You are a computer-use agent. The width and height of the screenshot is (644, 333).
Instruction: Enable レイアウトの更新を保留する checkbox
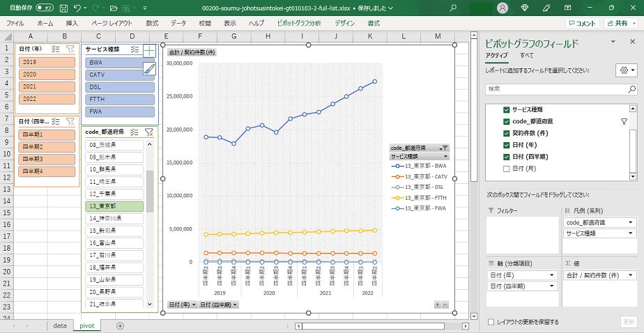pyautogui.click(x=492, y=322)
